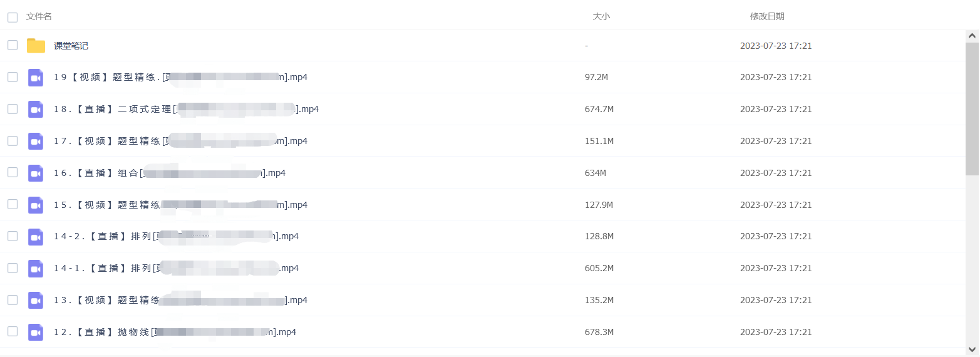Viewport: 980px width, 357px height.
Task: Open the 课堂笔记 folder icon
Action: pos(36,46)
